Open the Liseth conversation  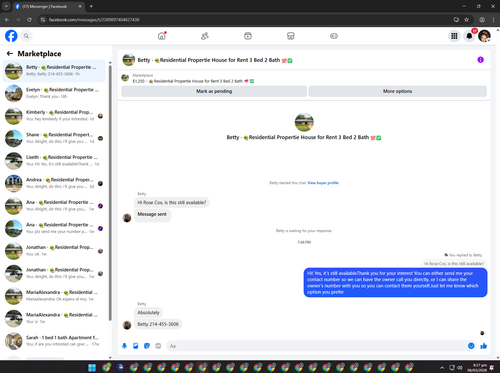tap(54, 161)
